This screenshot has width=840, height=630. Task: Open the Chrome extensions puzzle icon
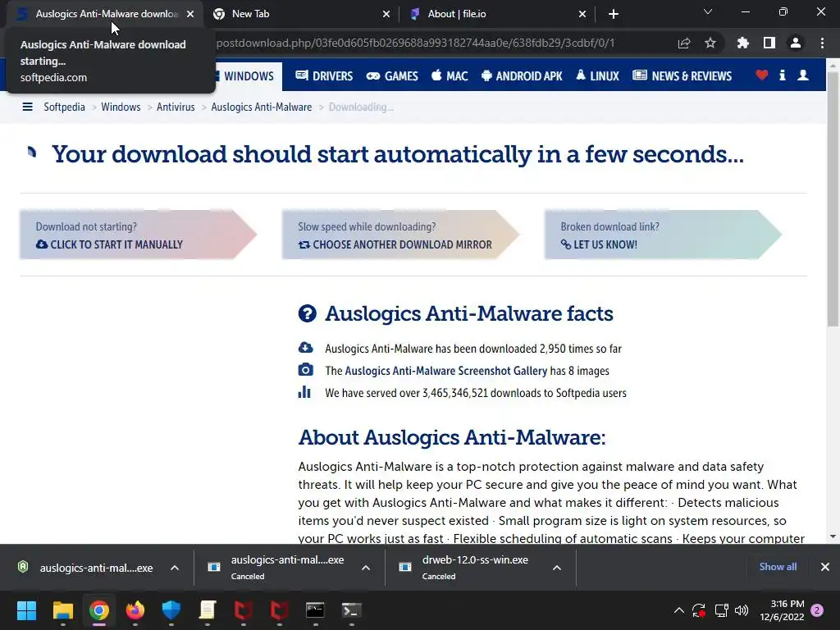tap(743, 43)
